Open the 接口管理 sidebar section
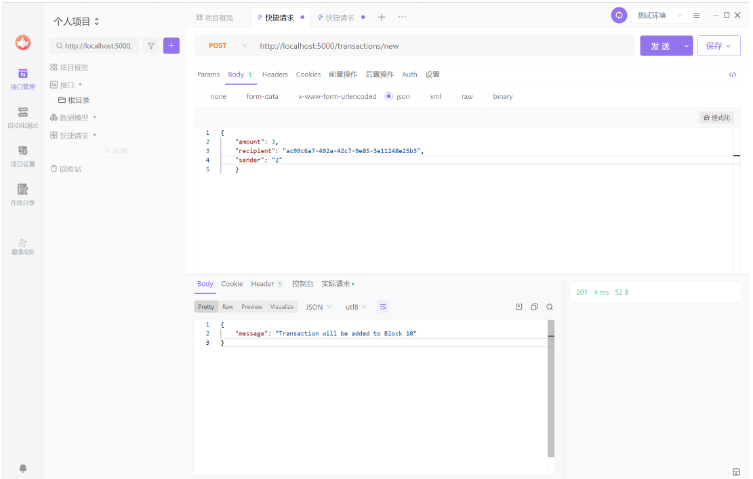The height and width of the screenshot is (479, 753). click(23, 79)
